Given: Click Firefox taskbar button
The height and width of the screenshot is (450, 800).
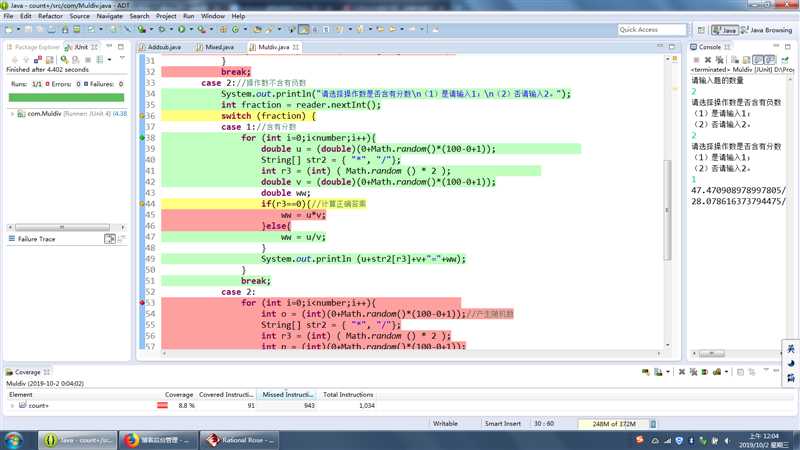Looking at the screenshot, I should pos(158,440).
